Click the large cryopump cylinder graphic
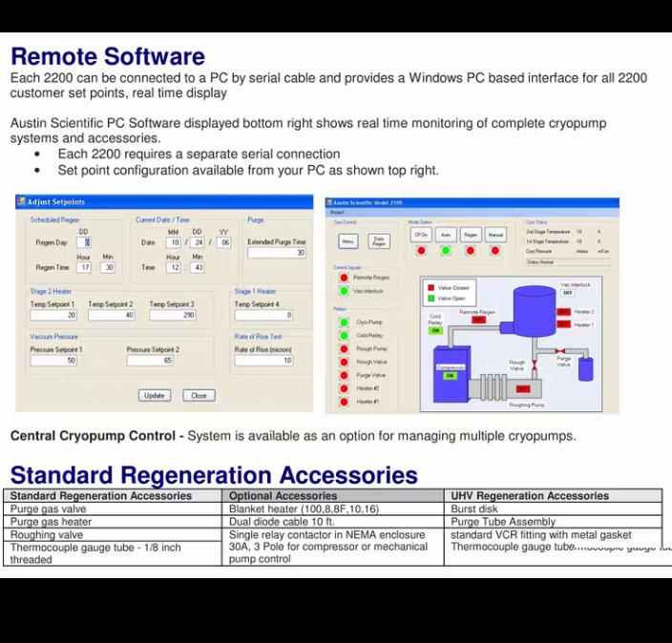This screenshot has width=672, height=643. 535,311
